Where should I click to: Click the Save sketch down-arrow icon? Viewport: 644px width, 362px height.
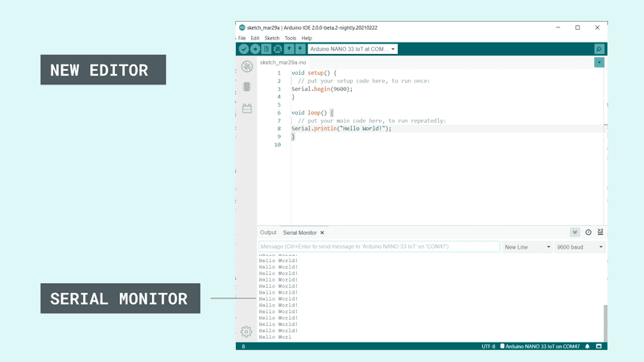300,49
